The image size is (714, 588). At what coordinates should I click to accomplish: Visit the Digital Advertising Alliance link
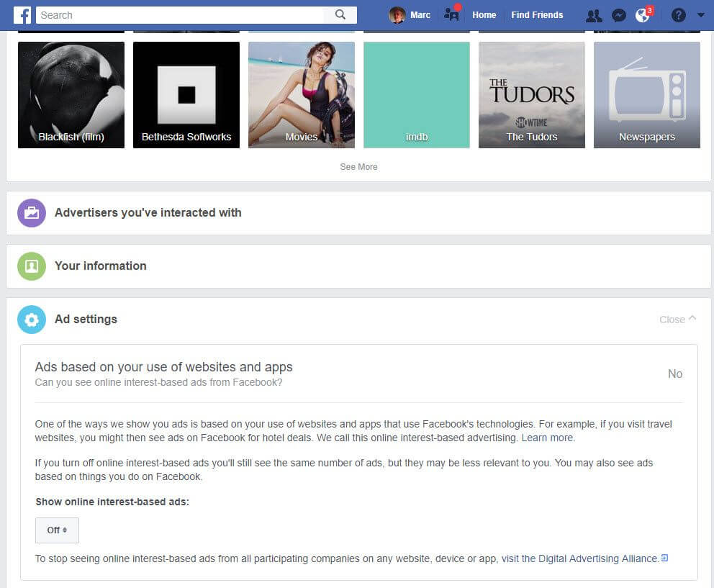tap(580, 558)
